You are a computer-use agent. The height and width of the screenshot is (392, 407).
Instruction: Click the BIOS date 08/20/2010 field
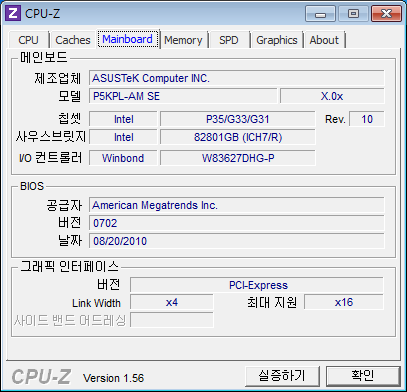pyautogui.click(x=237, y=241)
